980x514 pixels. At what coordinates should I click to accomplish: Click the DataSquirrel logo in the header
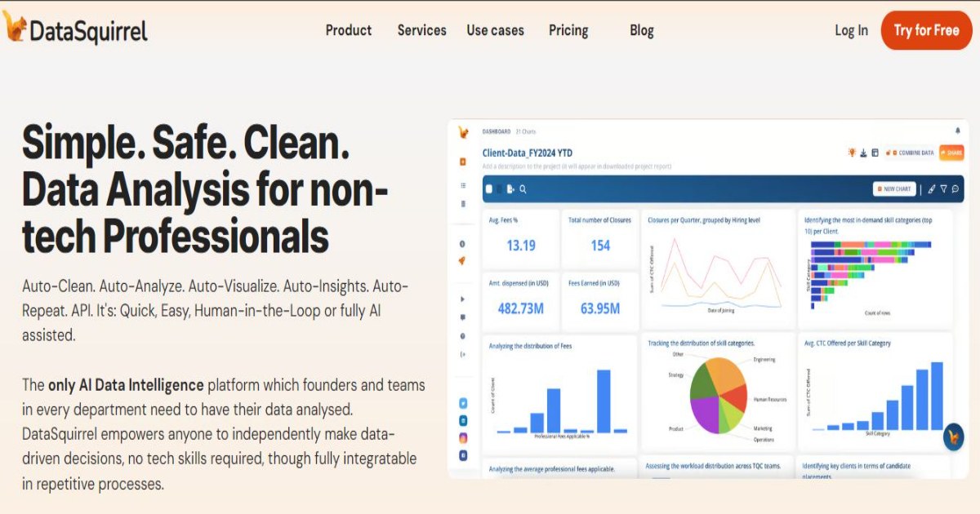75,29
